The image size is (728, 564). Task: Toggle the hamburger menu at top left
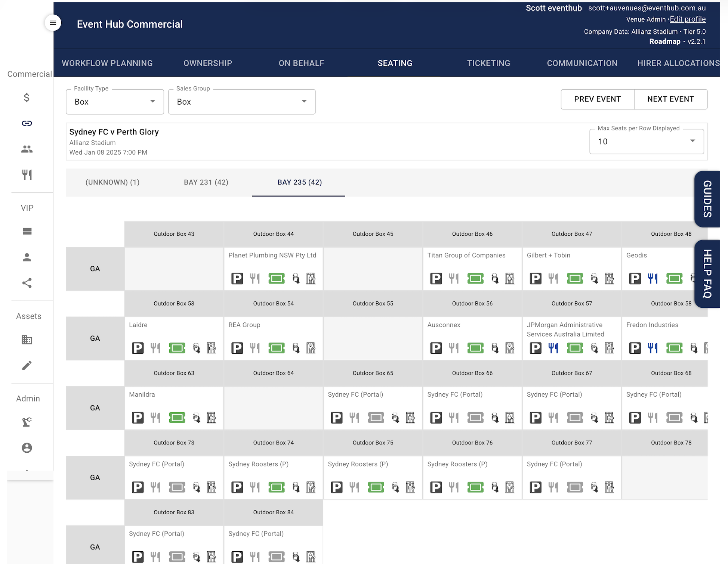[x=53, y=22]
